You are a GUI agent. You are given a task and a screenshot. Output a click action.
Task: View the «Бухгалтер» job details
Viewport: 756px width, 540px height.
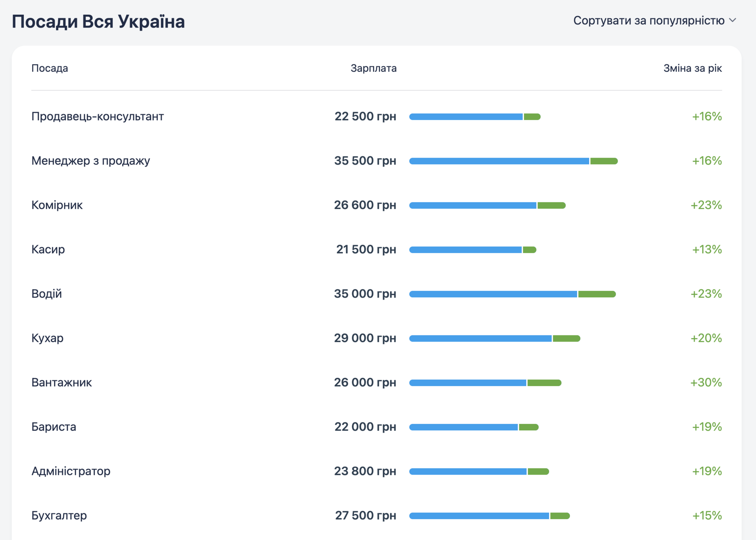[x=59, y=515]
